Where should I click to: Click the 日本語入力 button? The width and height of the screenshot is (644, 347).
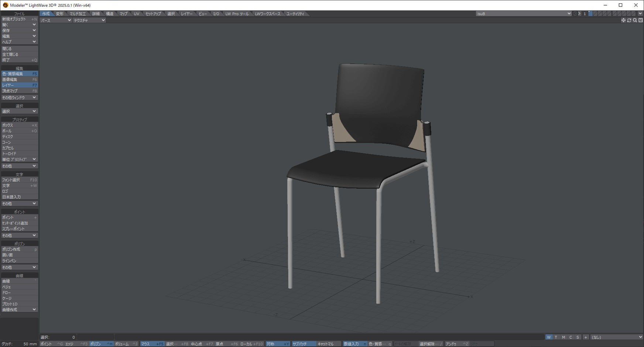[19, 197]
